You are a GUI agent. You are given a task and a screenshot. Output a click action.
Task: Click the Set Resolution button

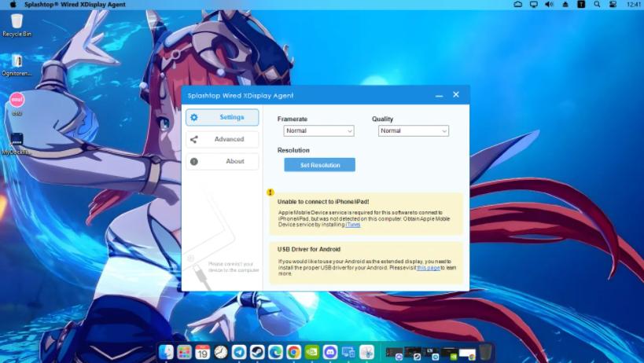(319, 165)
